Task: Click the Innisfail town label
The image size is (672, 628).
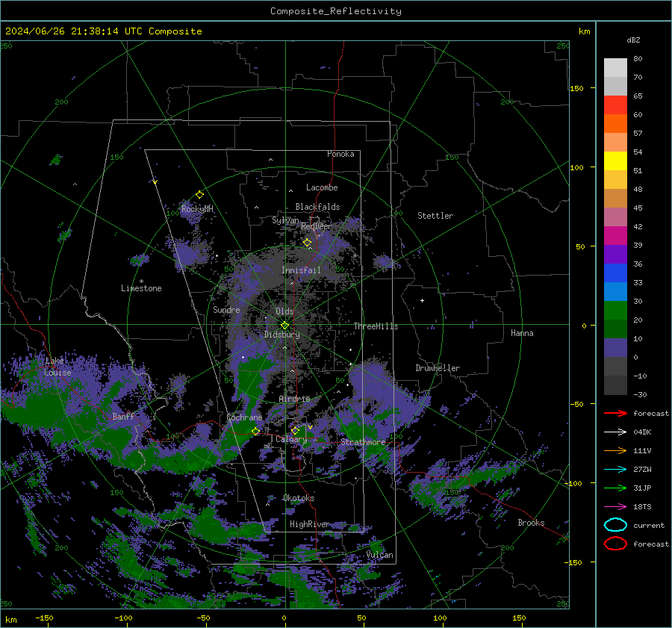Action: (x=301, y=270)
